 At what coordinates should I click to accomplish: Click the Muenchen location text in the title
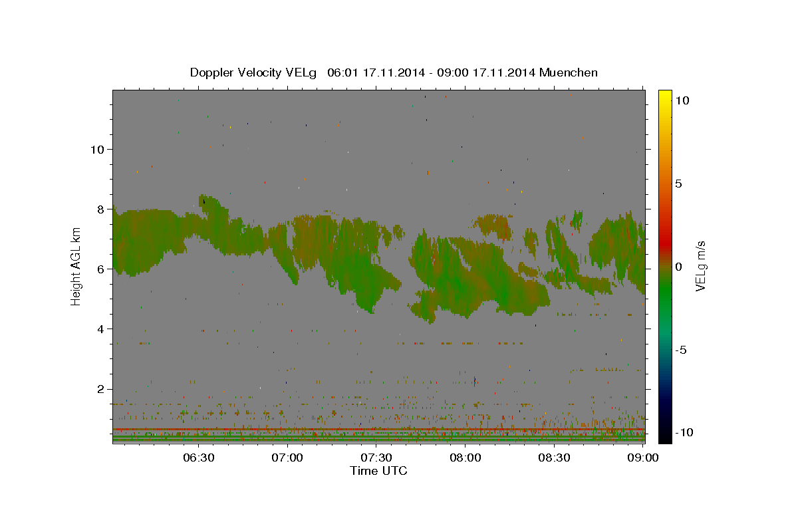(569, 72)
